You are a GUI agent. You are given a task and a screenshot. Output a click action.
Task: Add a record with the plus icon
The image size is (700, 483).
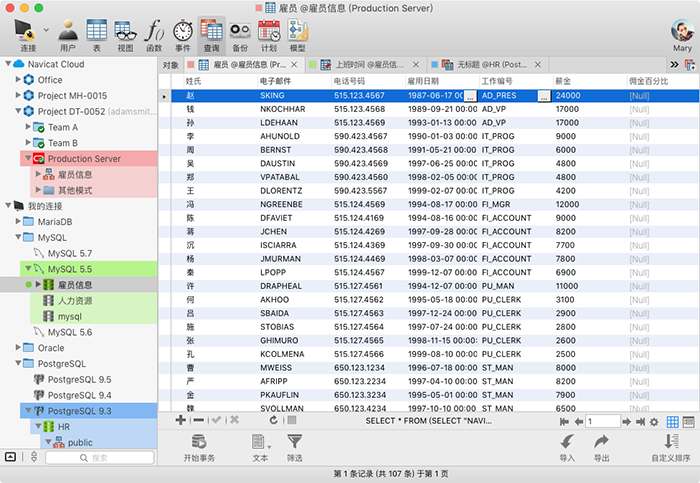181,420
